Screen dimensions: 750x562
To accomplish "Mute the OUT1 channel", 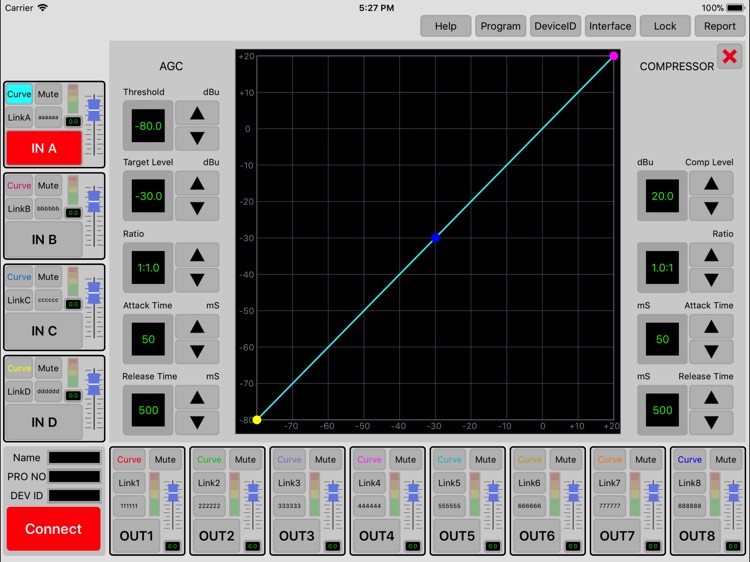I will pos(165,460).
